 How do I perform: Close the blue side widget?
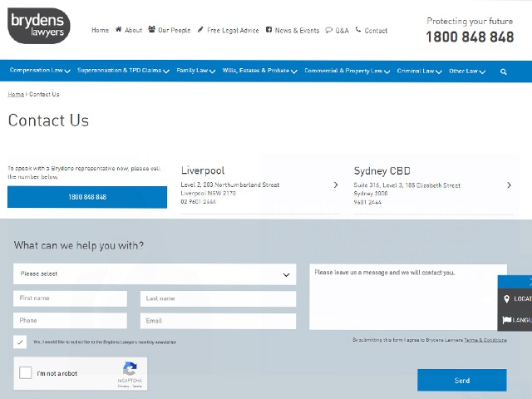530,281
